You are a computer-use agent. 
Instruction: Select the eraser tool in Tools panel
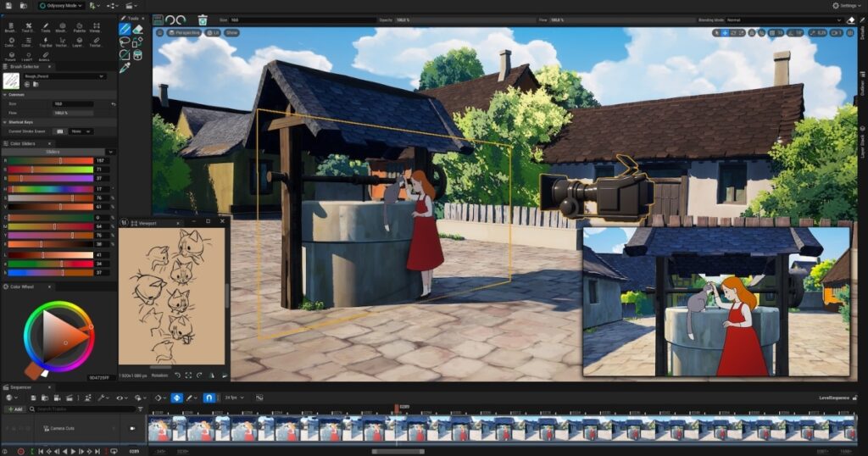[137, 29]
